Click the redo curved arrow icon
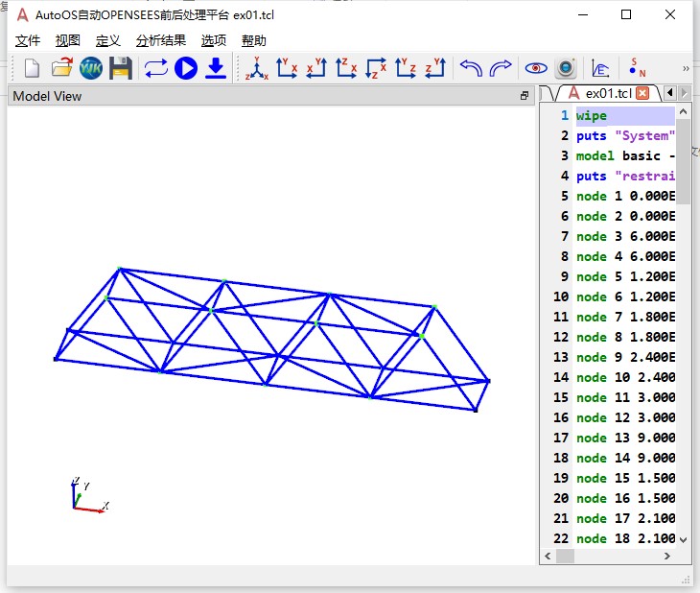Viewport: 700px width, 593px height. click(501, 68)
